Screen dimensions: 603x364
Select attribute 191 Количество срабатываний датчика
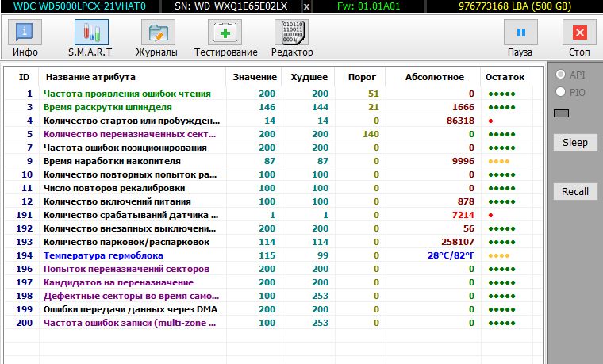pos(274,215)
